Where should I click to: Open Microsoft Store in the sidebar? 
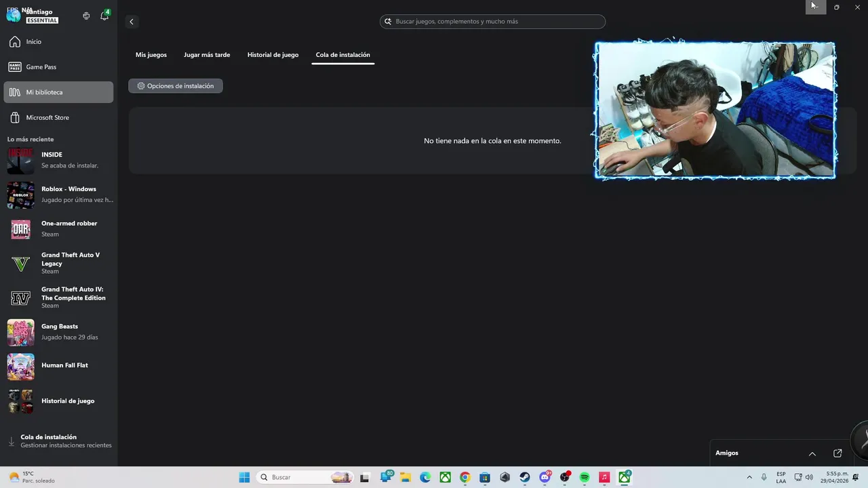pyautogui.click(x=58, y=117)
